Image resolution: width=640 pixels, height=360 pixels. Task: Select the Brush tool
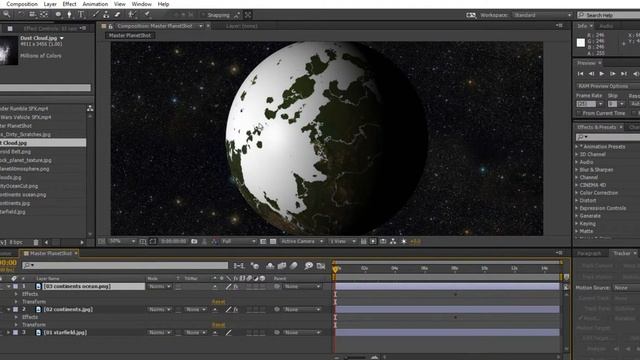click(96, 15)
